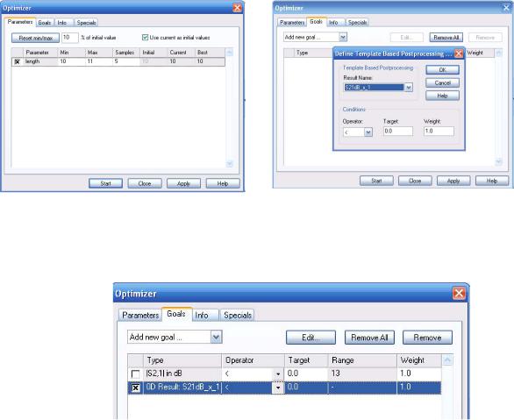Click Apply in the Optimizer window behind the template dialog

click(453, 181)
